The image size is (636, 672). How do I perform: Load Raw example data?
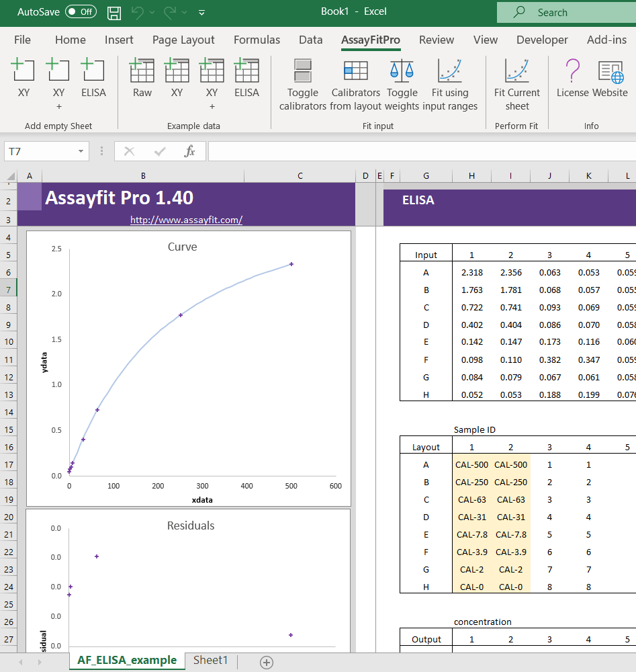tap(142, 77)
